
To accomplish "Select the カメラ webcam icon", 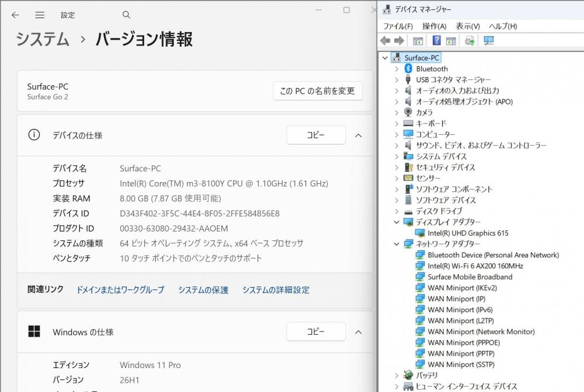I will [408, 112].
